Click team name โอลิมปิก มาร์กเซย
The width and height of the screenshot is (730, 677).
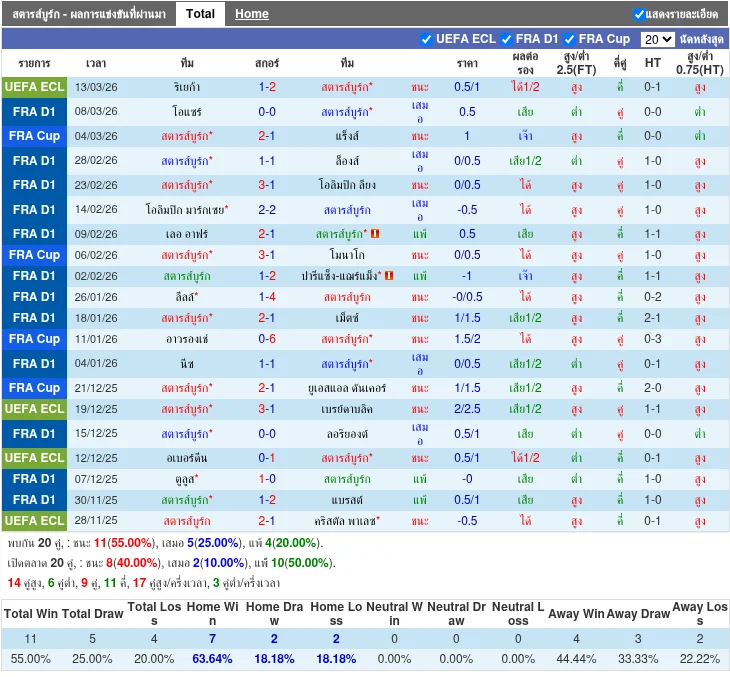[x=186, y=210]
